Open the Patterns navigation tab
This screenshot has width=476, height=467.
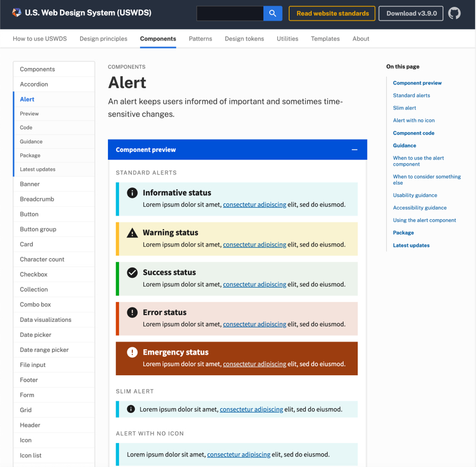pyautogui.click(x=200, y=39)
